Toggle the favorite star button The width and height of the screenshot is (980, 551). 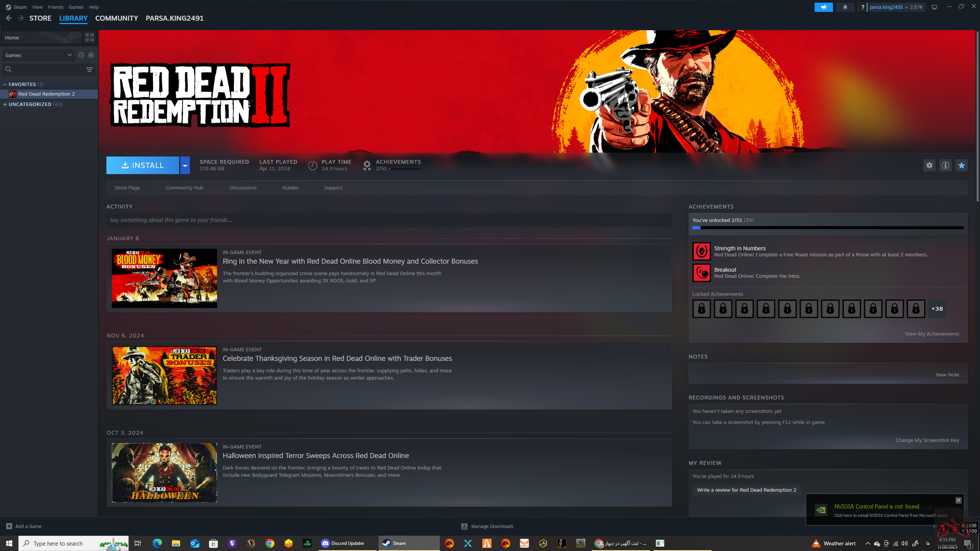point(961,165)
